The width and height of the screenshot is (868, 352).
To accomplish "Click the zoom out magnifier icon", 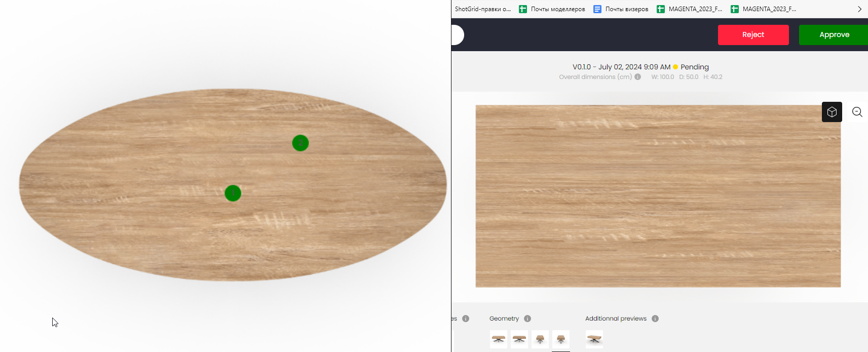I will coord(857,112).
